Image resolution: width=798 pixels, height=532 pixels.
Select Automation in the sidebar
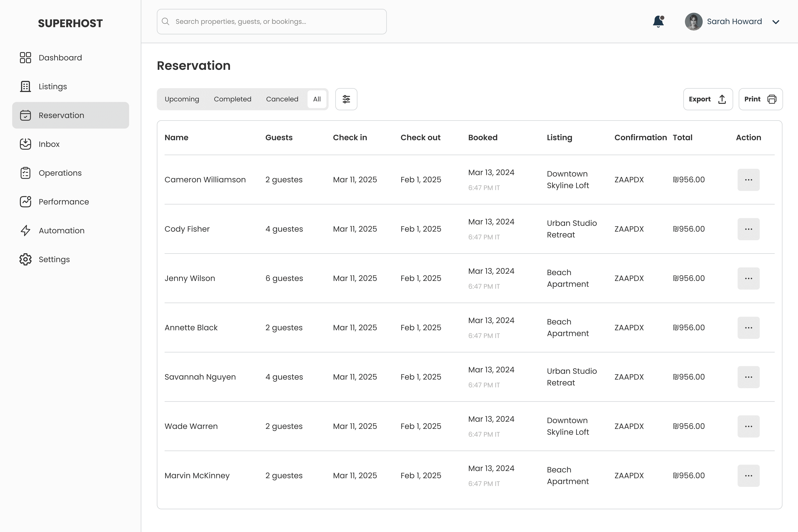pyautogui.click(x=61, y=231)
